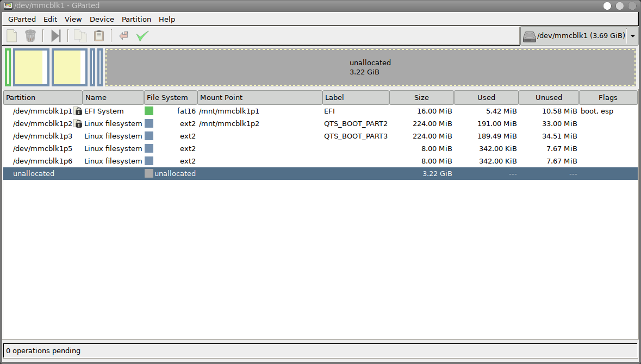641x364 pixels.
Task: Click the 34.51 MiB unused value
Action: pyautogui.click(x=559, y=136)
